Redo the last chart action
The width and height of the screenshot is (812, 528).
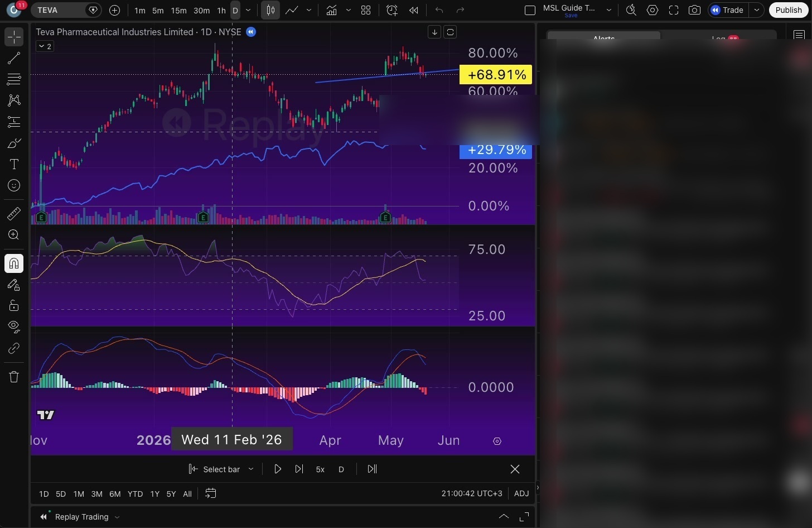tap(460, 10)
